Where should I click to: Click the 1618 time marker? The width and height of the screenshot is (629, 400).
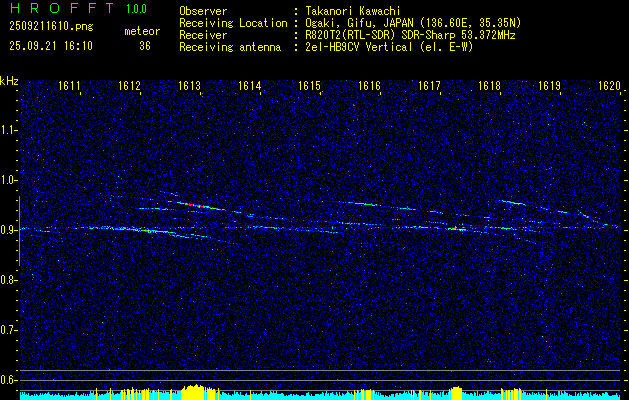pyautogui.click(x=489, y=85)
